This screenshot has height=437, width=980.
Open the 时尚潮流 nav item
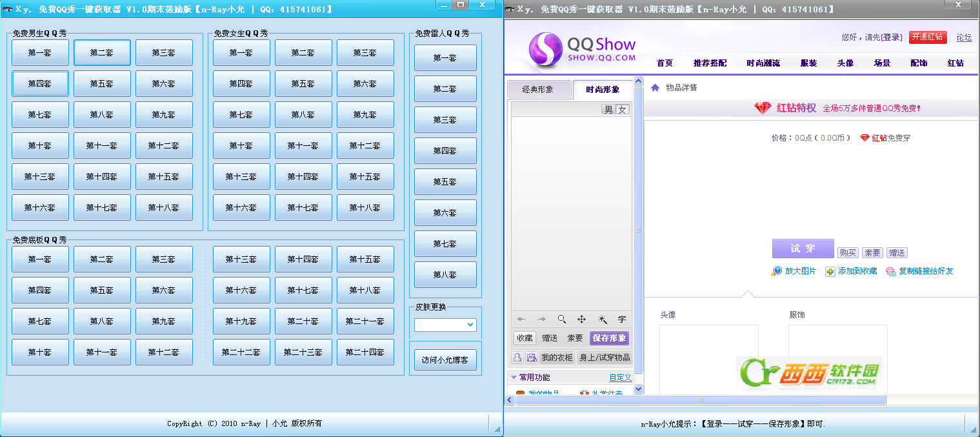[763, 63]
